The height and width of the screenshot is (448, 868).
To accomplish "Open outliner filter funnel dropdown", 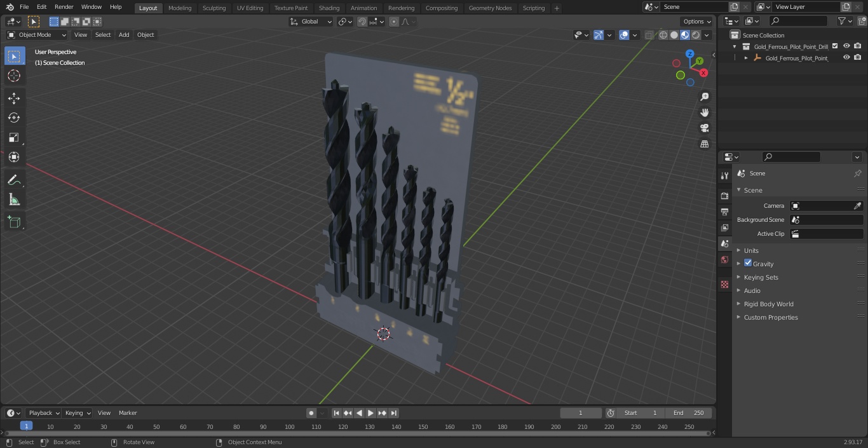I will pos(845,21).
